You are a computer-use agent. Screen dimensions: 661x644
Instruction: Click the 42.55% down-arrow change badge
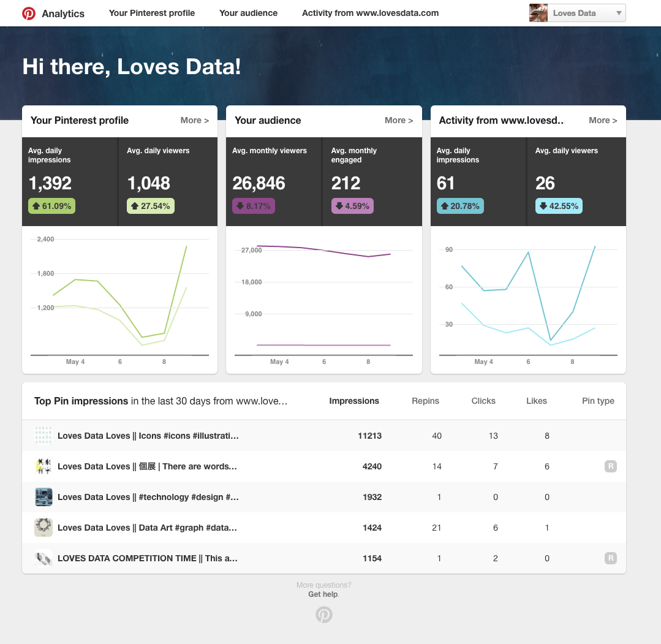tap(559, 206)
